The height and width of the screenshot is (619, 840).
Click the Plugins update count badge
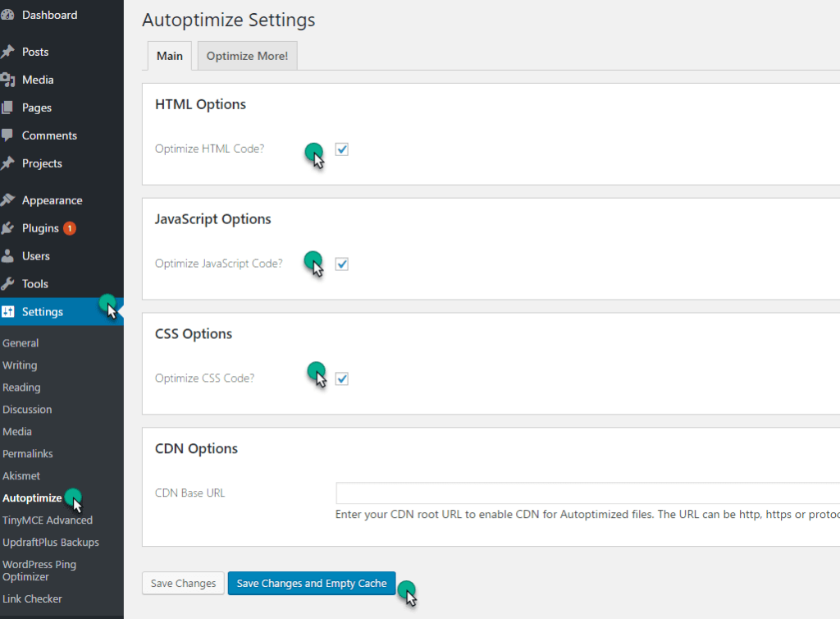(x=70, y=228)
